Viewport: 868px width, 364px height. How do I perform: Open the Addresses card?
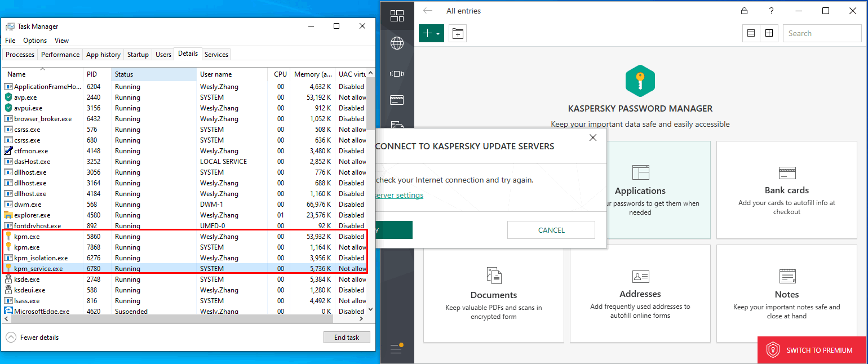point(640,294)
